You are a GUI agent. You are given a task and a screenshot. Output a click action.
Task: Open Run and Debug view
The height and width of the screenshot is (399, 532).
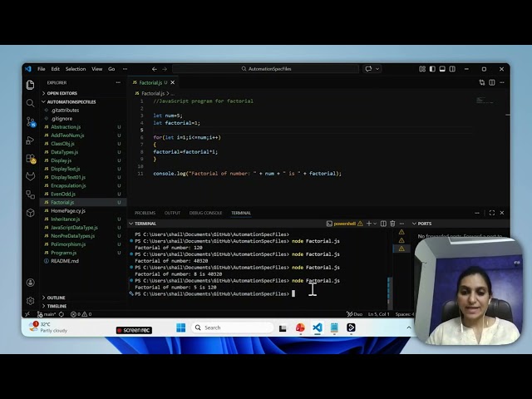pos(30,140)
